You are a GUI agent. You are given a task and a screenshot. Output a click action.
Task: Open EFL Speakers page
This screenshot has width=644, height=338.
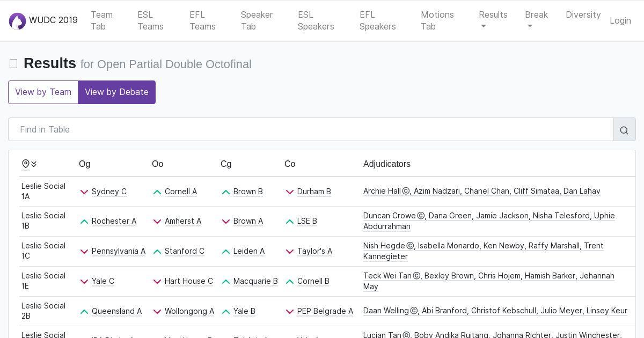377,20
